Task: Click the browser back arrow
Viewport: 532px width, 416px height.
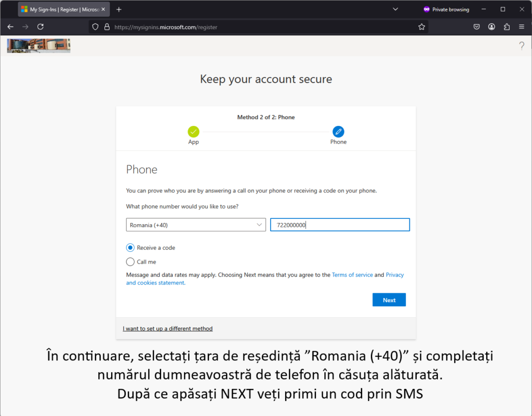Action: 10,27
